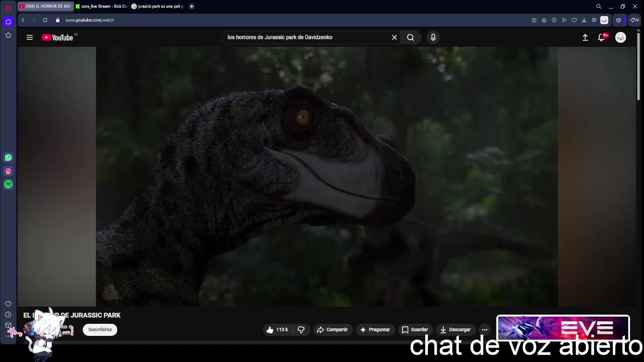Open the tab search magnifier in the title bar

point(599,7)
